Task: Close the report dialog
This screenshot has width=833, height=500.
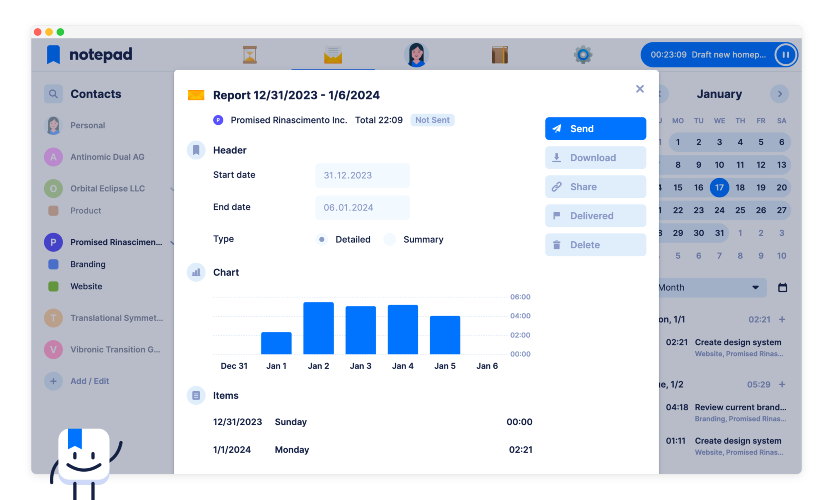Action: 640,89
